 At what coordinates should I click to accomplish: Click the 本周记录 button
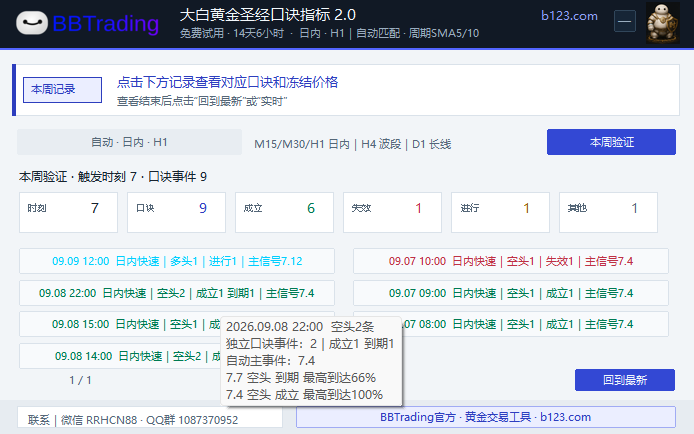[x=62, y=90]
